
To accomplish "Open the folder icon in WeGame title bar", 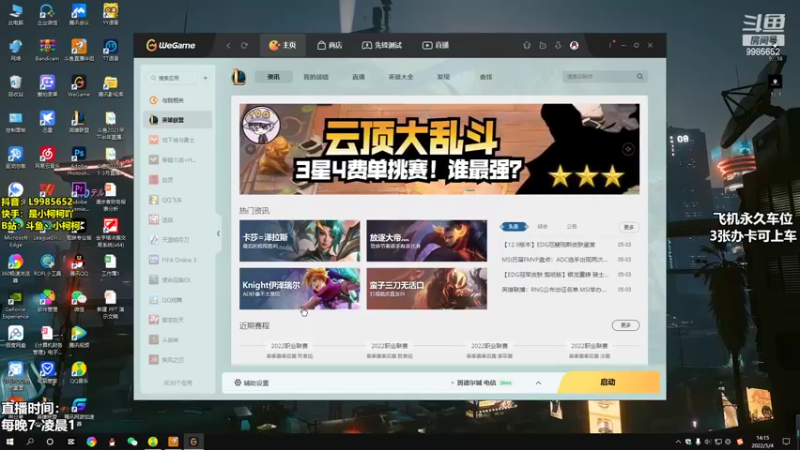I will coord(542,45).
